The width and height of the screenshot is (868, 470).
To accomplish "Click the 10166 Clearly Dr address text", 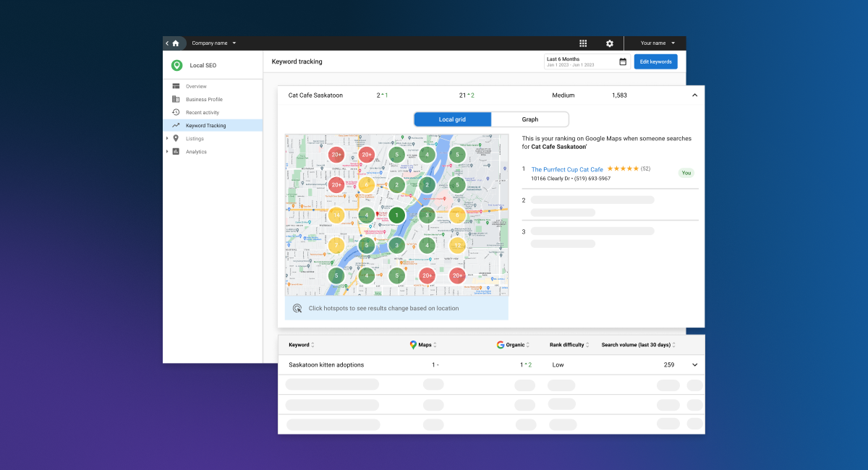I will 550,179.
